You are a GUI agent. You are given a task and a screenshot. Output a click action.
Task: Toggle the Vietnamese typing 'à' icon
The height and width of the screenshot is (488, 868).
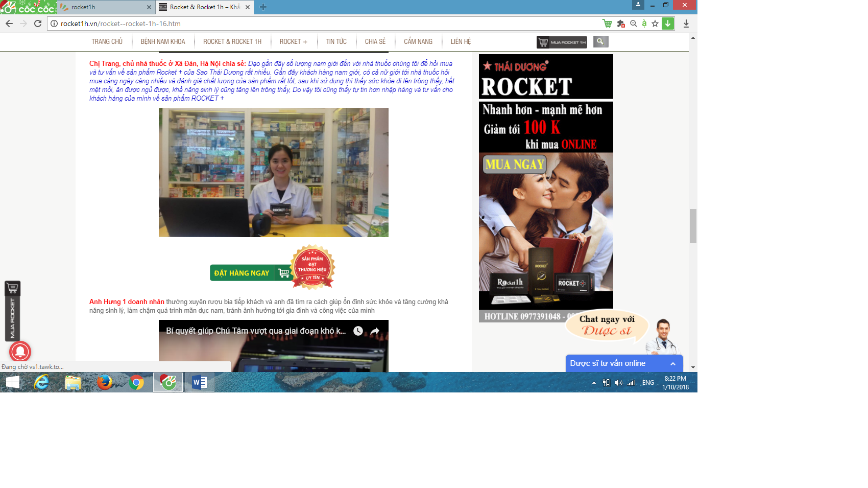[644, 24]
